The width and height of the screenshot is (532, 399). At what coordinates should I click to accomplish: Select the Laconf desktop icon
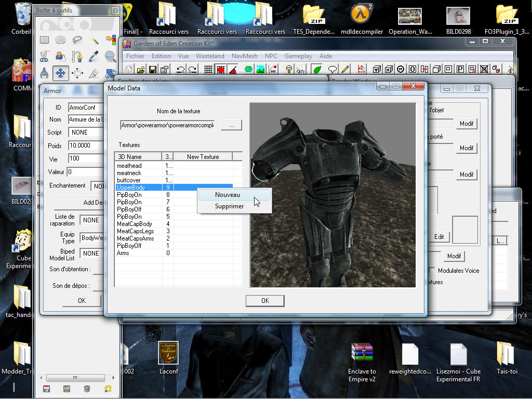[x=169, y=358]
